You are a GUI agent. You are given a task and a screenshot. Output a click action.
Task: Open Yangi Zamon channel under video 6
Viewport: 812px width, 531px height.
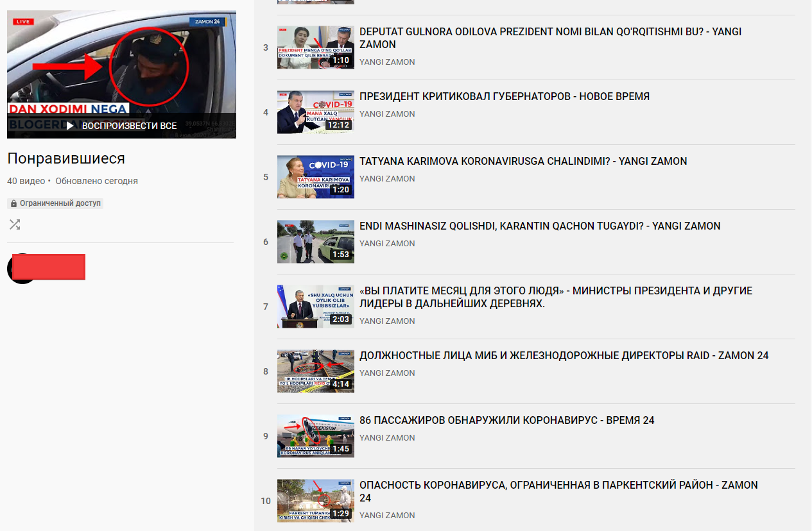pos(387,244)
